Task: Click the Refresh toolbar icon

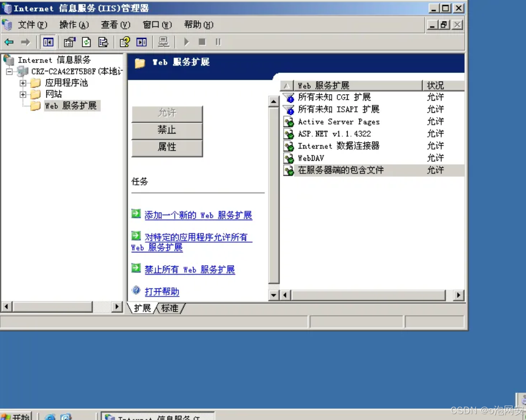Action: coord(87,42)
